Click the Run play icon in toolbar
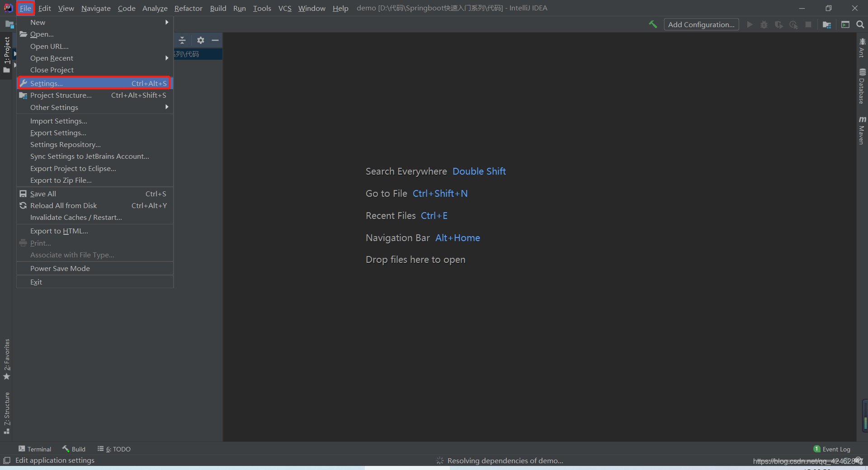 pyautogui.click(x=750, y=24)
